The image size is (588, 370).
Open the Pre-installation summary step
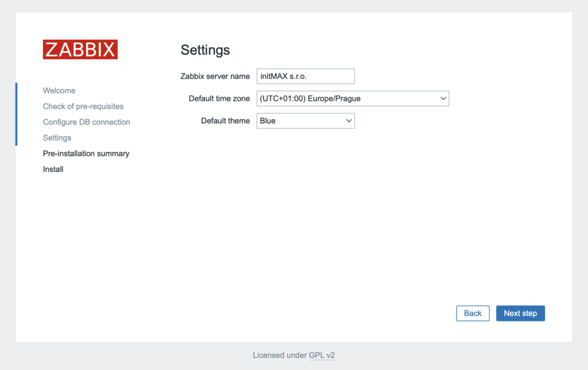pyautogui.click(x=86, y=153)
